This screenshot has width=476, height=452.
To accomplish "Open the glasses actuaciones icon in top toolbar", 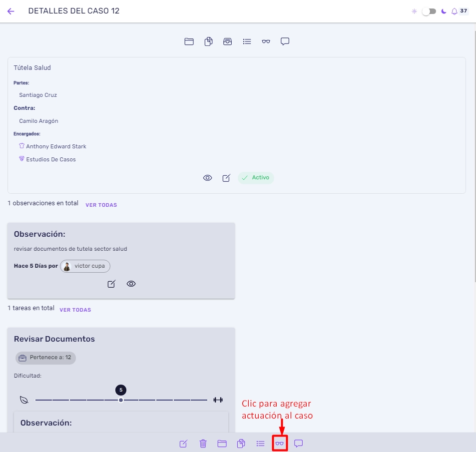I will click(266, 41).
